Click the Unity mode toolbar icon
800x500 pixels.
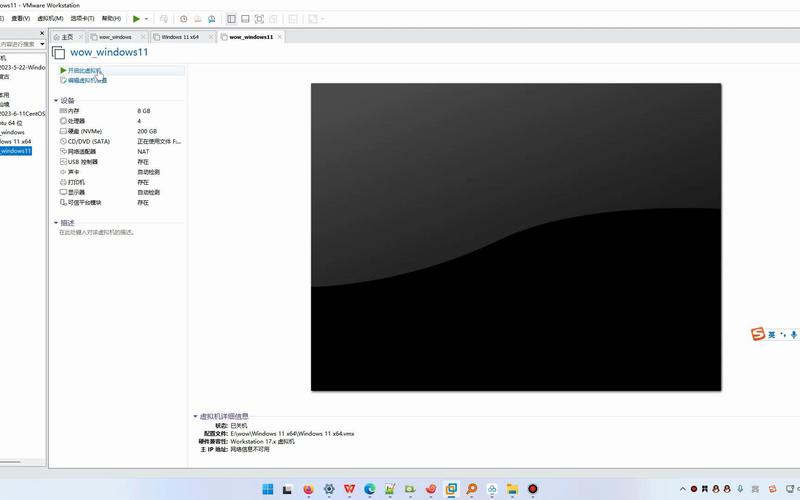tap(273, 19)
